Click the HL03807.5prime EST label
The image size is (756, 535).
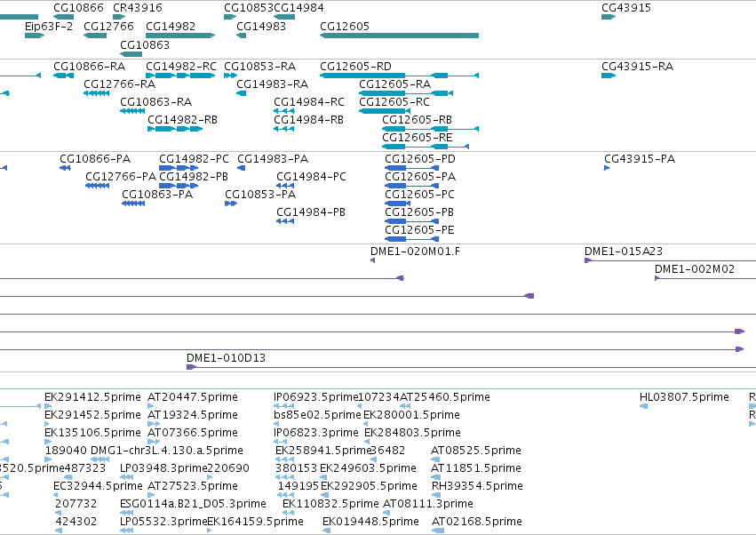(x=684, y=397)
